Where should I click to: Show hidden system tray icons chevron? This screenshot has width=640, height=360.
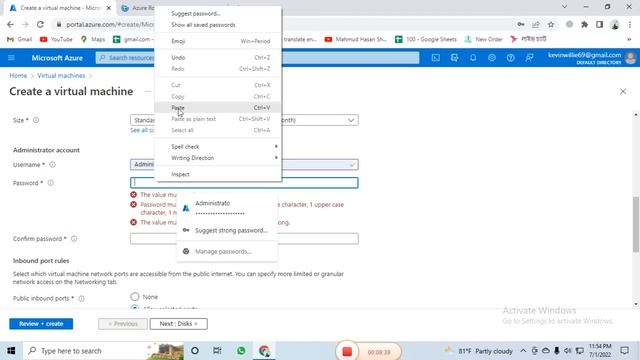tap(523, 351)
